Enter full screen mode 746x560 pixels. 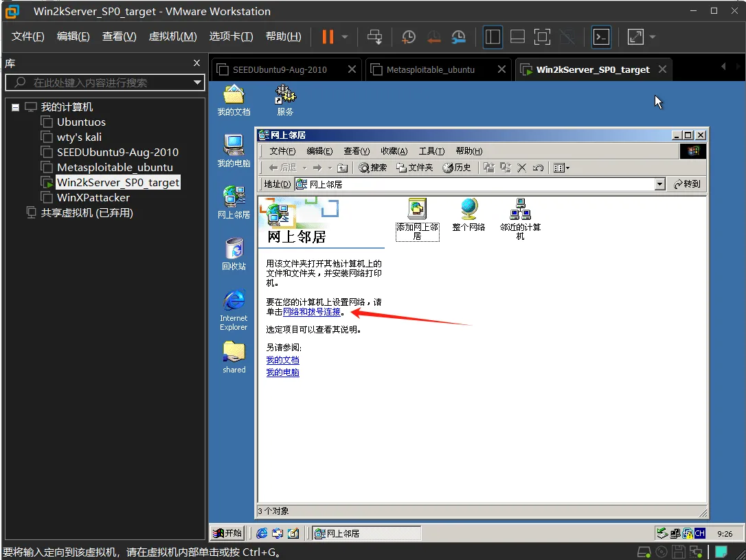click(542, 36)
